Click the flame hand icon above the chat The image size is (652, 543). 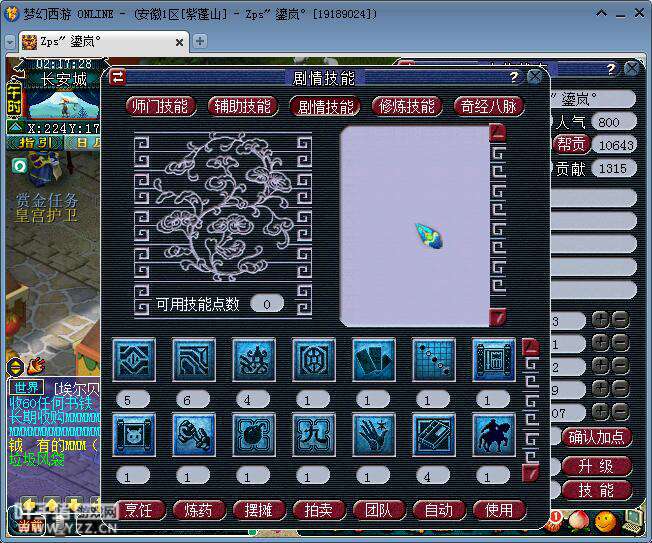(x=36, y=366)
